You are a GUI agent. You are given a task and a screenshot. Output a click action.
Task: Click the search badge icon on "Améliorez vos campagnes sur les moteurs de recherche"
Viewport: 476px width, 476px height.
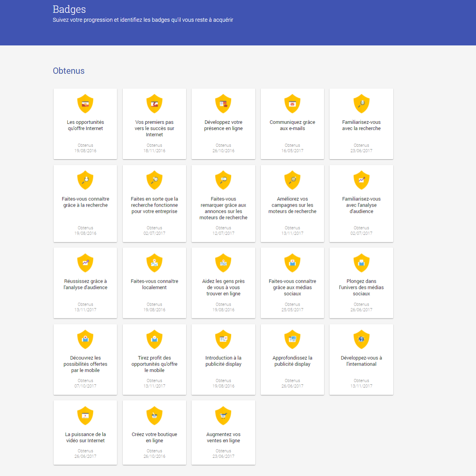point(292,180)
